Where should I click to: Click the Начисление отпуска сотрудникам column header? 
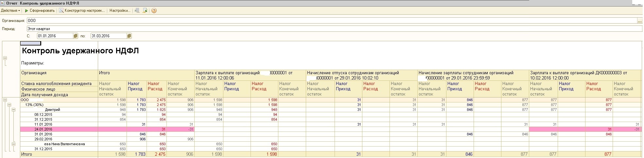click(362, 75)
